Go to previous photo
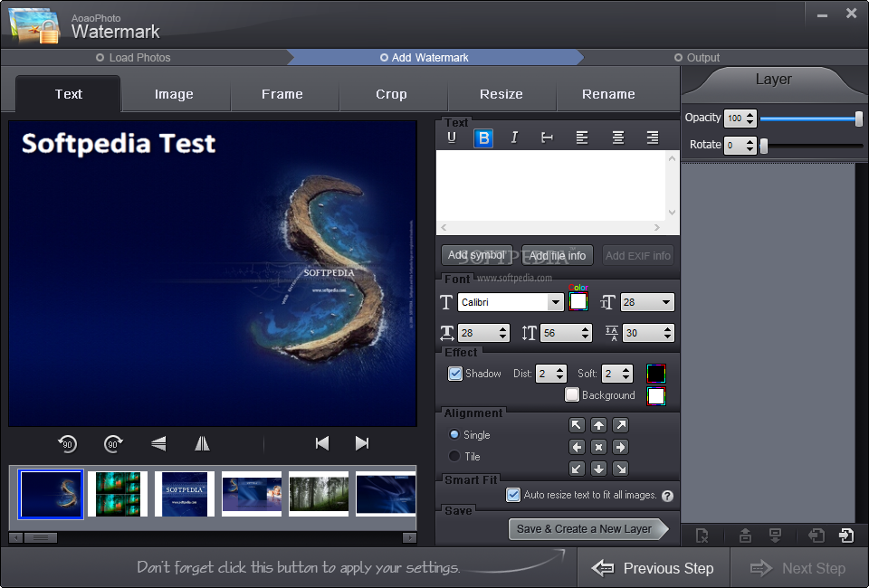Viewport: 869px width, 588px height. 322,443
